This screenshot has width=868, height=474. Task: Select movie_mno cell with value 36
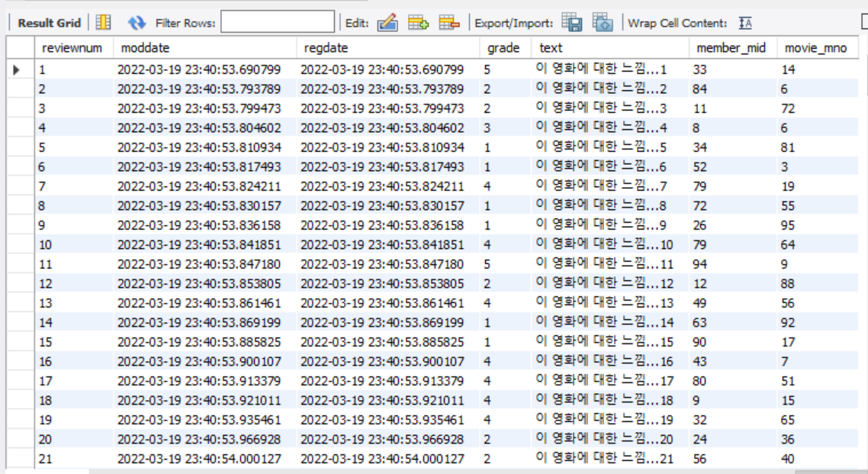[818, 439]
